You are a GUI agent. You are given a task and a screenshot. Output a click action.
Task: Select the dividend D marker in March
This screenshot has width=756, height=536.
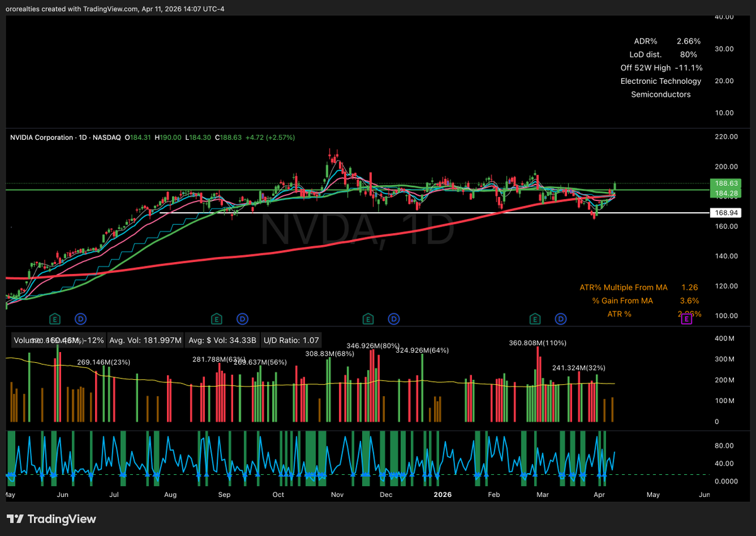point(560,319)
